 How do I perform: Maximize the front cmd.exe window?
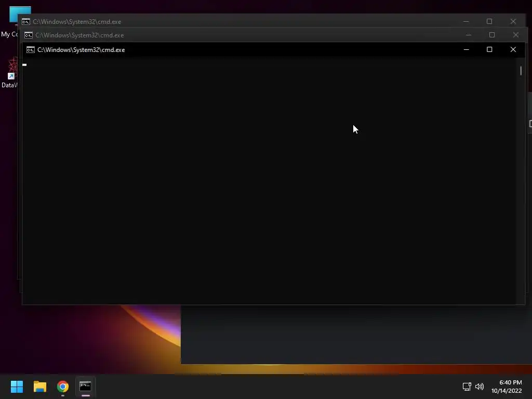(x=489, y=49)
